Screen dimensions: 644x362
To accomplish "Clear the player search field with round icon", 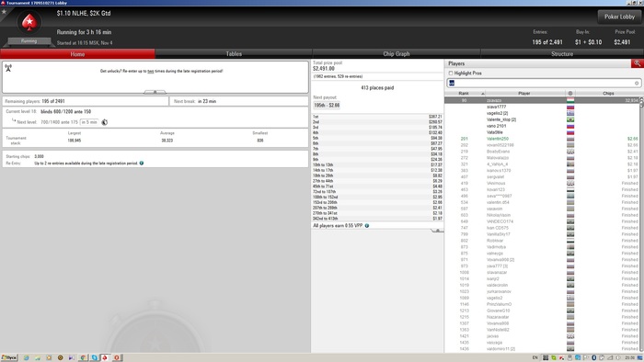I will pos(637,84).
